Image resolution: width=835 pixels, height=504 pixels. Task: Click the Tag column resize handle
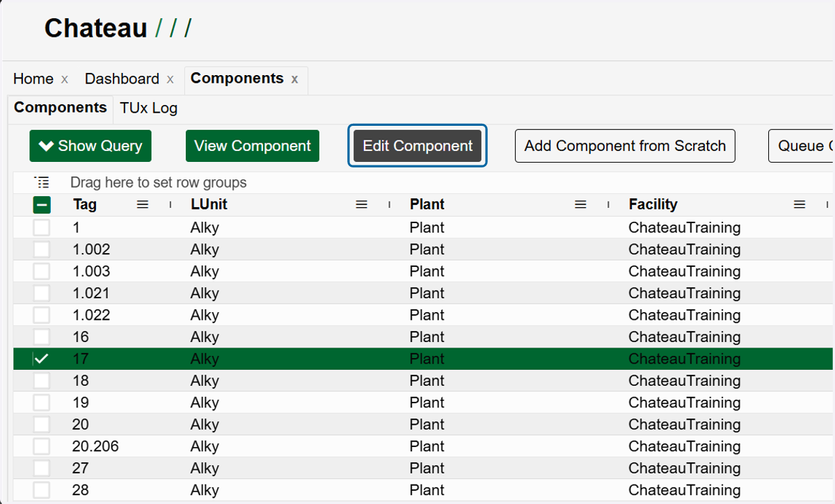170,204
